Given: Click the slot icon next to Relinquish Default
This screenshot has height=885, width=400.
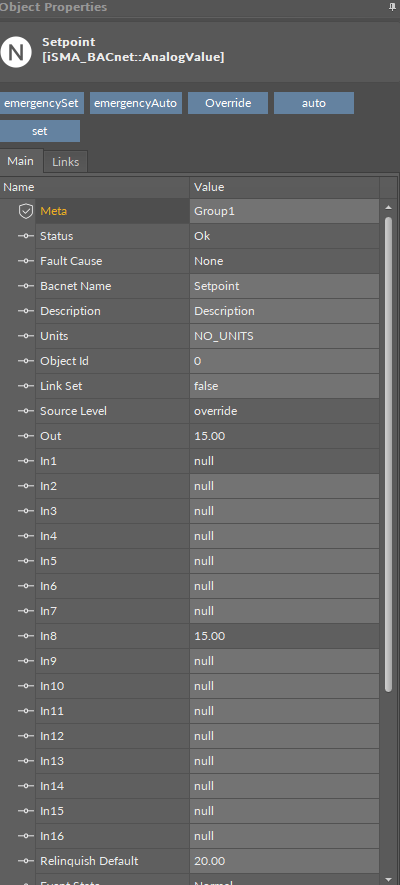Looking at the screenshot, I should (x=25, y=861).
